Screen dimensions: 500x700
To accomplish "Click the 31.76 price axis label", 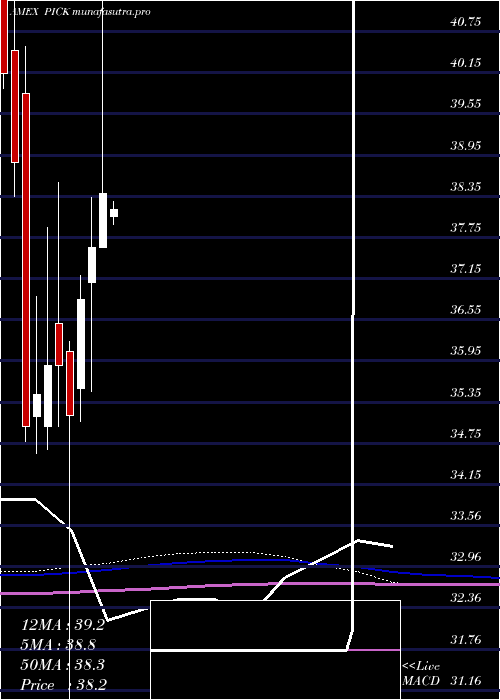I will (466, 640).
